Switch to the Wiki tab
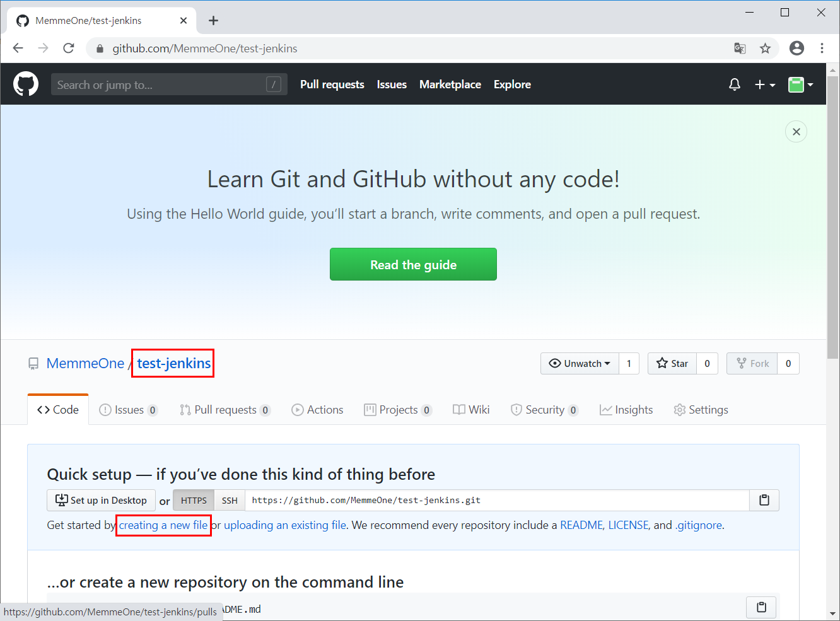The height and width of the screenshot is (621, 840). tap(471, 410)
